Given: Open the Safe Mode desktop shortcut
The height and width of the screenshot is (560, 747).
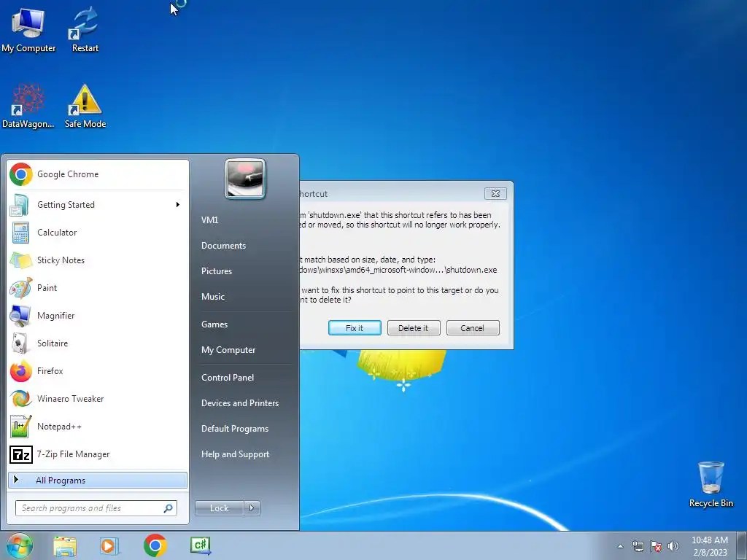Looking at the screenshot, I should (x=85, y=105).
